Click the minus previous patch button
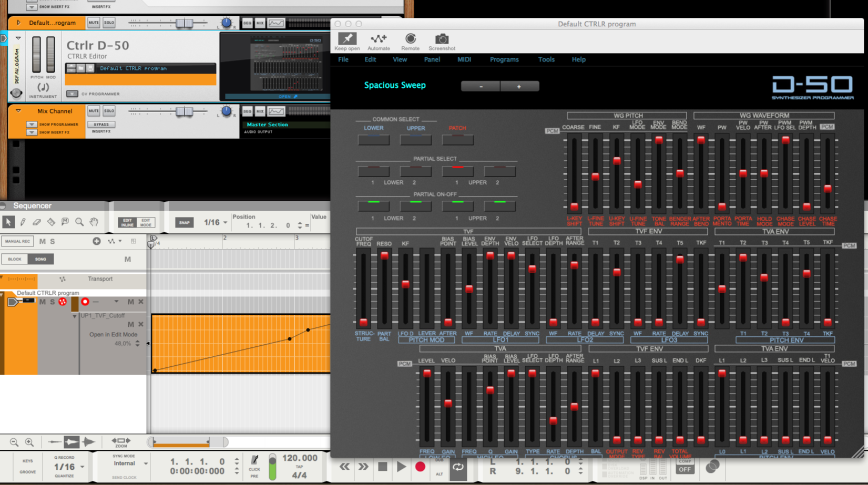Screen dimensions: 868x485 click(481, 86)
